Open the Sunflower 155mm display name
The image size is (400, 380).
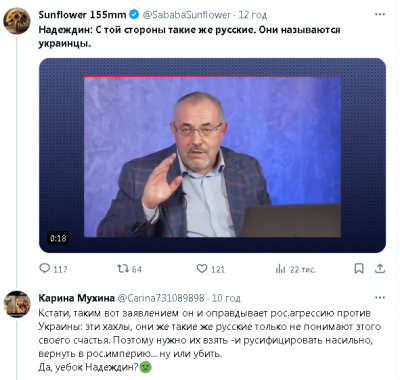[82, 15]
